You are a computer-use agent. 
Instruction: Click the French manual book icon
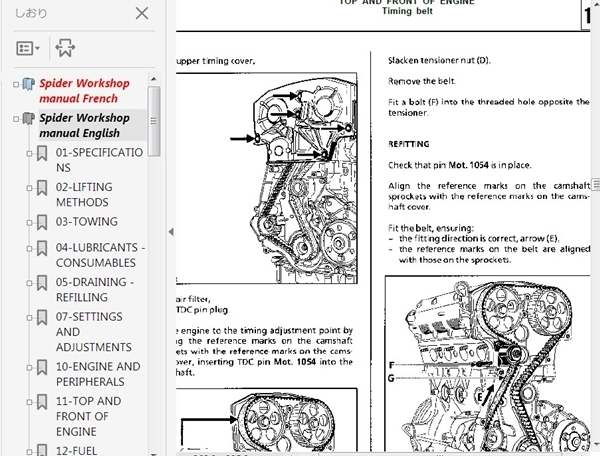[x=29, y=84]
